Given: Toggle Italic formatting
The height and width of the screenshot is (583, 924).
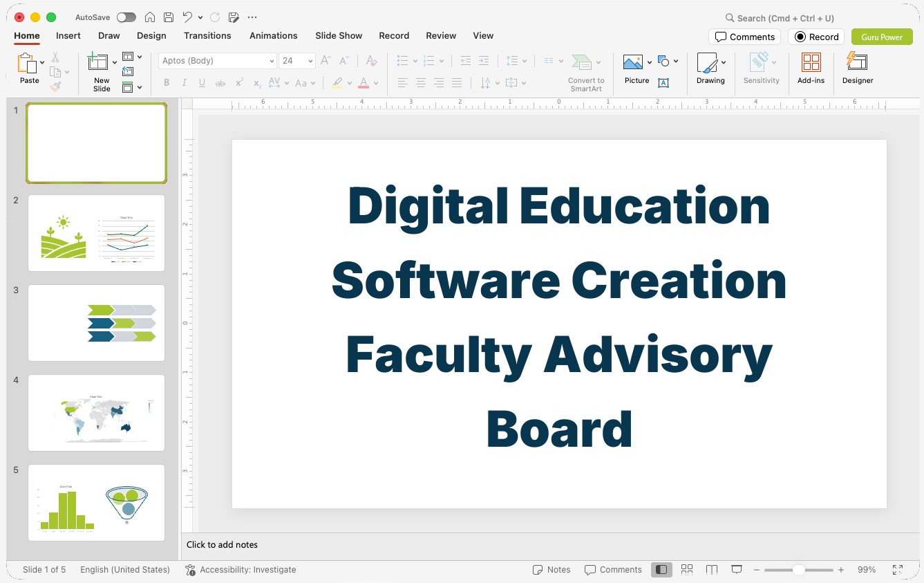Looking at the screenshot, I should (x=185, y=83).
